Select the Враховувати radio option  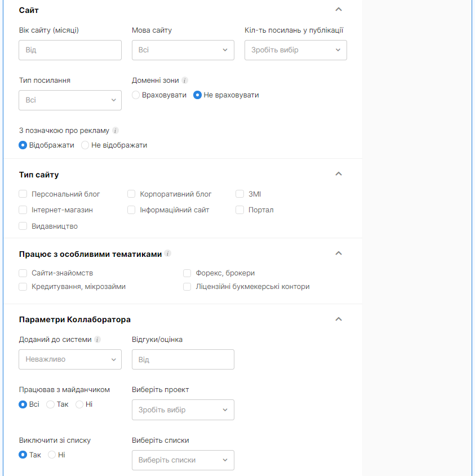tap(136, 95)
